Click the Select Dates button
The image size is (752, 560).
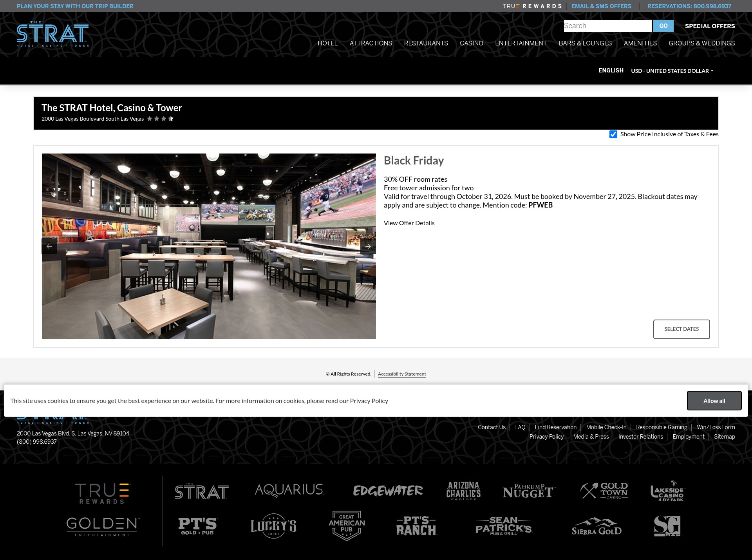click(x=681, y=329)
